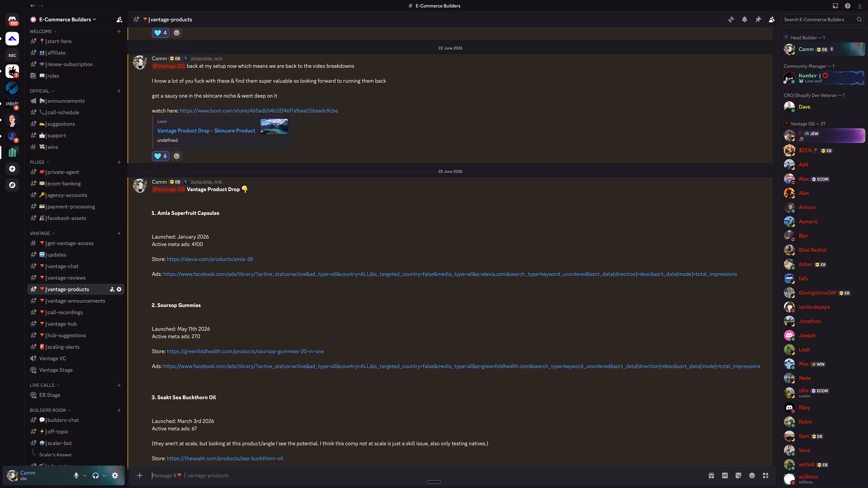This screenshot has width=868, height=488.
Task: Open the gift Nitro icon in message bar
Action: 711,476
